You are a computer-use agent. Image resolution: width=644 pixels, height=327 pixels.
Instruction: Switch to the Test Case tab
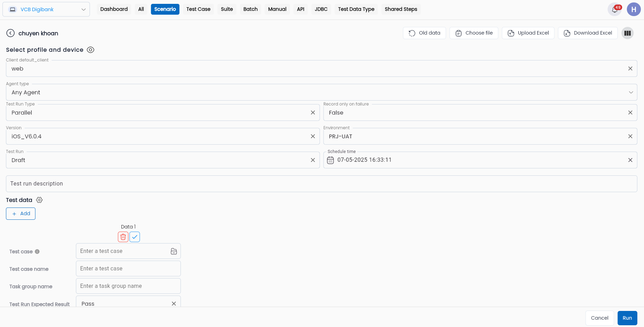click(198, 9)
